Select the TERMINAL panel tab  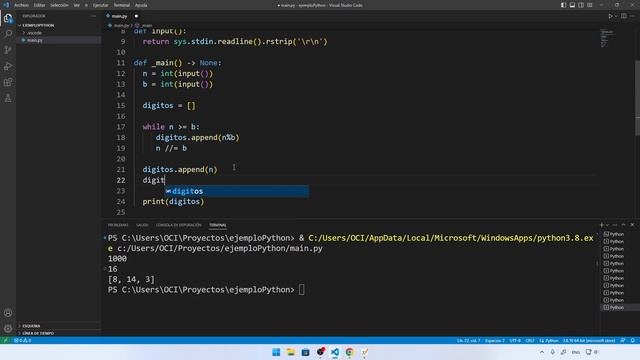tap(218, 225)
